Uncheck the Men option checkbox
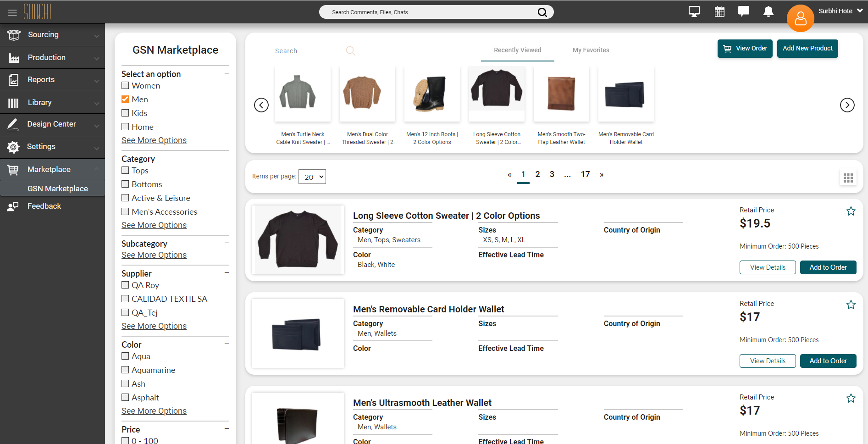 125,99
